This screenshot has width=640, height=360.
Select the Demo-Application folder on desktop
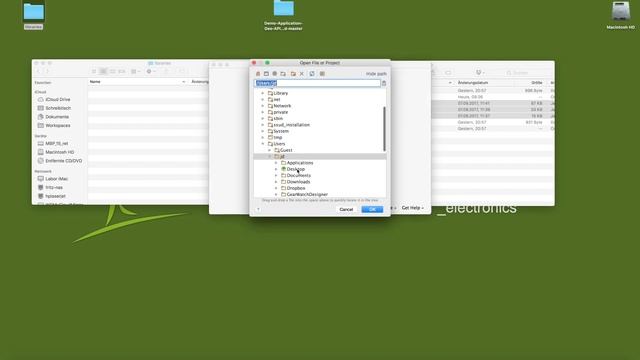tap(283, 16)
